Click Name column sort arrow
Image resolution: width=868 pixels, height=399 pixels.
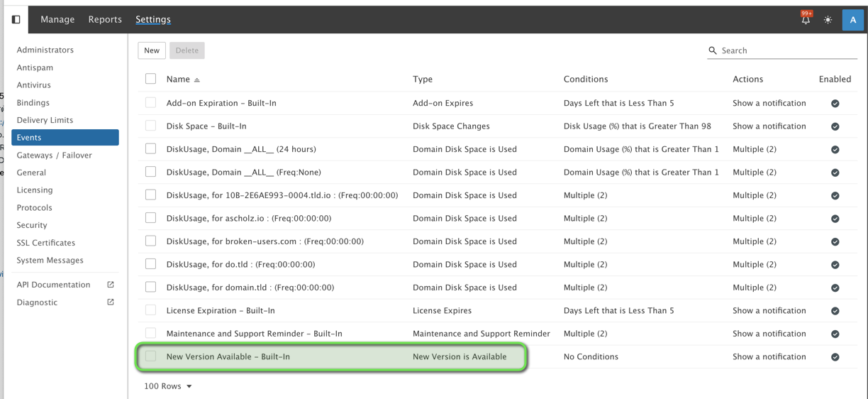[197, 80]
